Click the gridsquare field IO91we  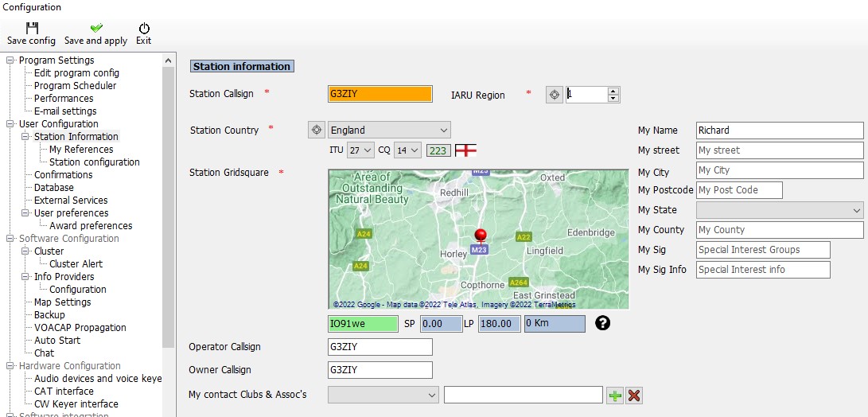click(x=363, y=324)
